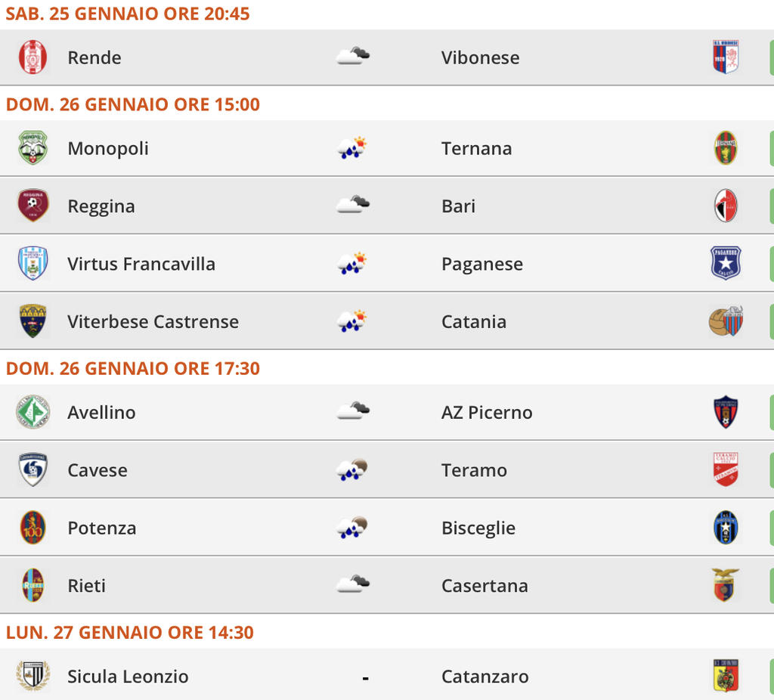Click the Monopoli team logo
Image resolution: width=774 pixels, height=700 pixels.
tap(33, 148)
